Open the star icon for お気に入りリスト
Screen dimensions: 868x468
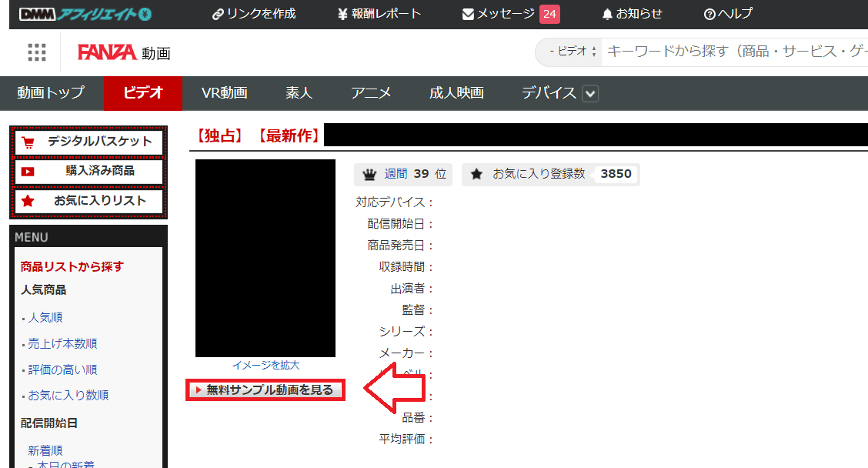coord(28,200)
